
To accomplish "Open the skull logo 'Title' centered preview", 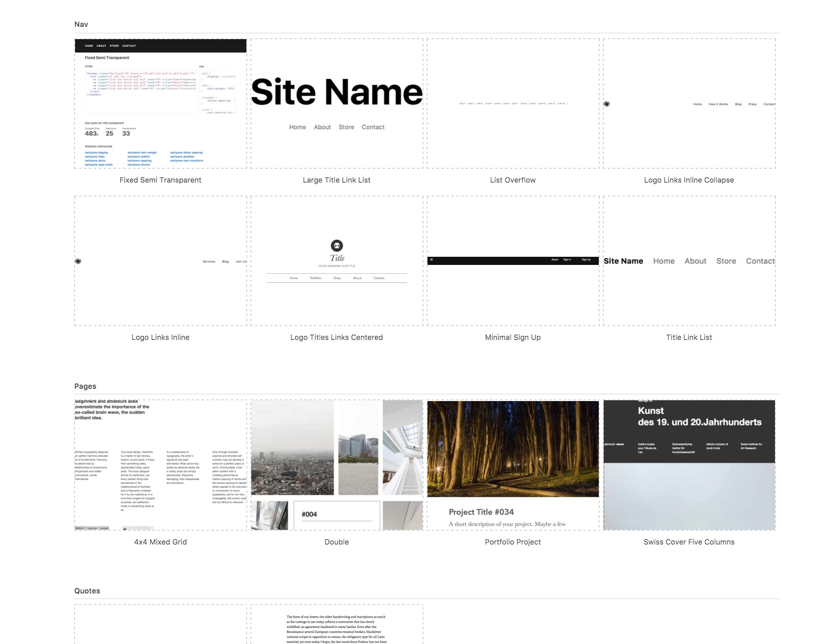I will pyautogui.click(x=337, y=261).
